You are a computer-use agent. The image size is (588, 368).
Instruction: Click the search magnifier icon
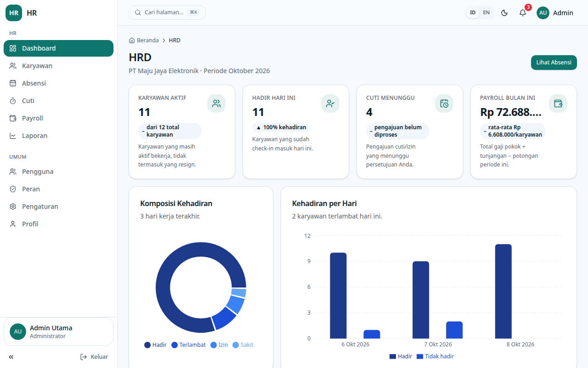tap(138, 12)
